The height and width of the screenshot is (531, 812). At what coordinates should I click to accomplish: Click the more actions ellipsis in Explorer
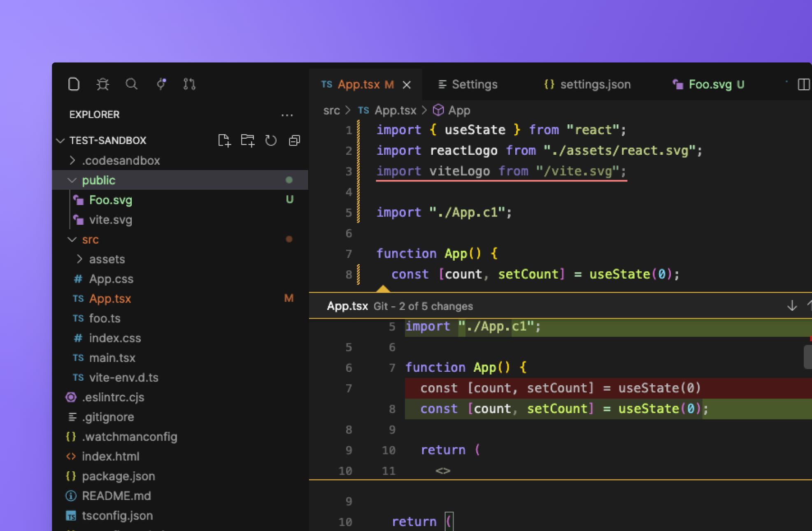click(x=287, y=115)
